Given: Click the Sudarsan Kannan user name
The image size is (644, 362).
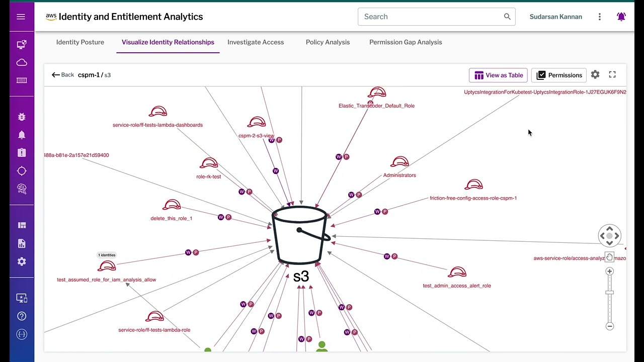Looking at the screenshot, I should [x=555, y=17].
